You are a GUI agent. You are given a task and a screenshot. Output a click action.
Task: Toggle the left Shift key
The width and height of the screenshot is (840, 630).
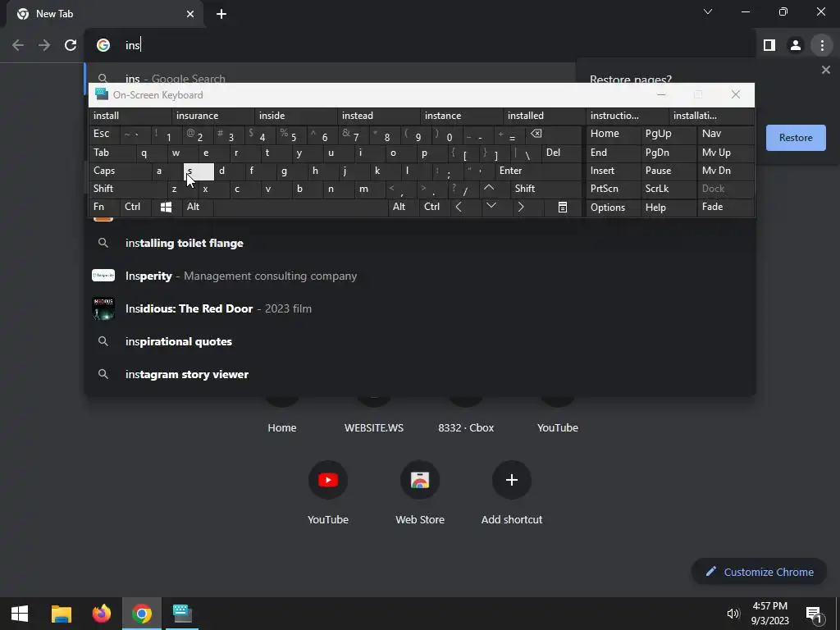(x=127, y=189)
